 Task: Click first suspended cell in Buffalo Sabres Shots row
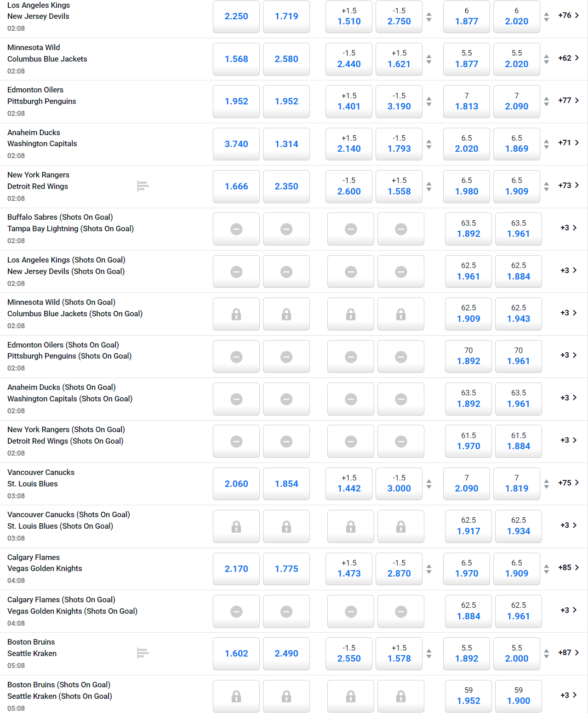click(236, 229)
